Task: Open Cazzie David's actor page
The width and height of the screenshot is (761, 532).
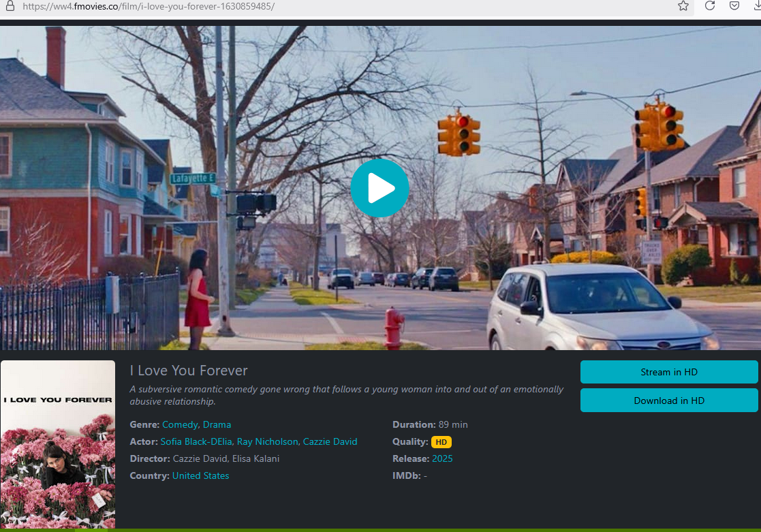Action: click(330, 441)
